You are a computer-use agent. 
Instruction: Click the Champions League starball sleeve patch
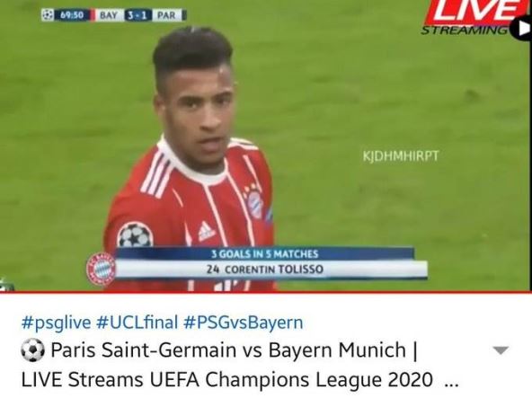pyautogui.click(x=135, y=234)
